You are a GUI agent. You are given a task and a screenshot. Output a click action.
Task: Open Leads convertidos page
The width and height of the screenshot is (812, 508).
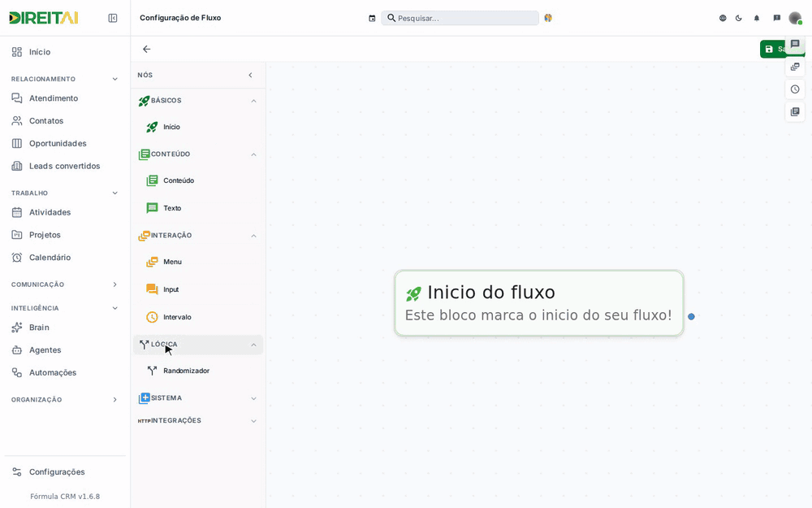(65, 166)
